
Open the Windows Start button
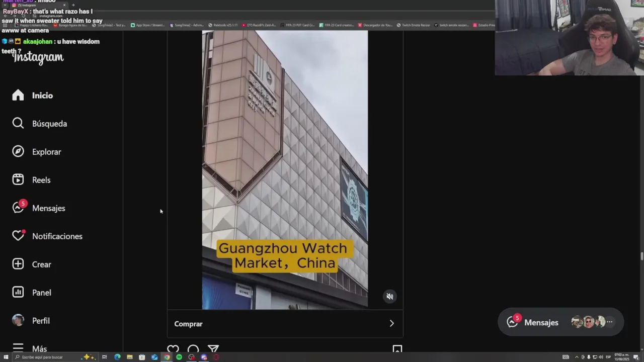pyautogui.click(x=6, y=357)
